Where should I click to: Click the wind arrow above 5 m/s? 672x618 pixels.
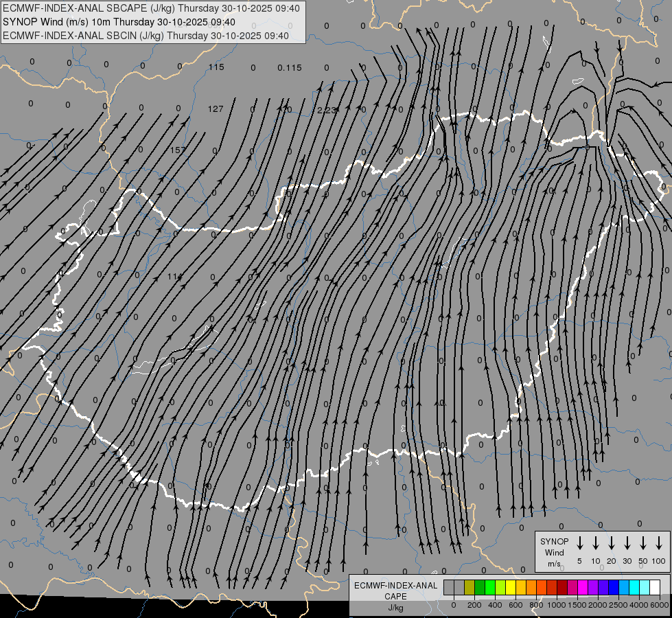pyautogui.click(x=579, y=543)
